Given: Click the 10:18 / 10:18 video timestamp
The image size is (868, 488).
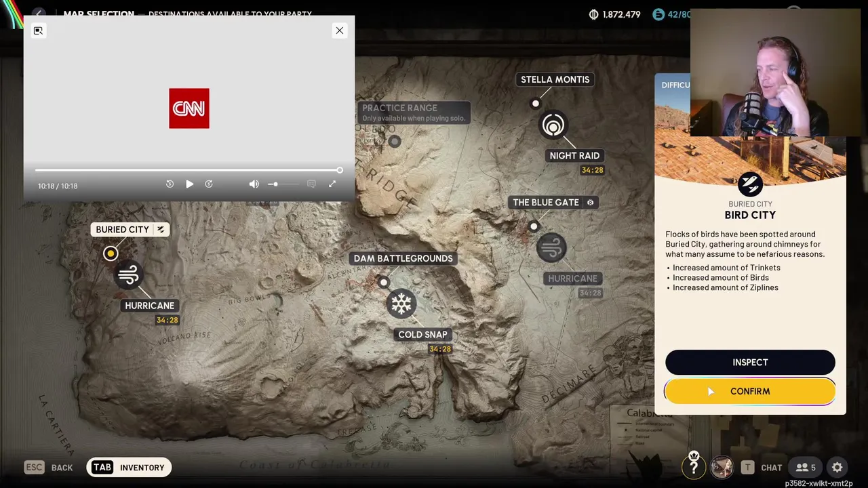Looking at the screenshot, I should pos(58,186).
